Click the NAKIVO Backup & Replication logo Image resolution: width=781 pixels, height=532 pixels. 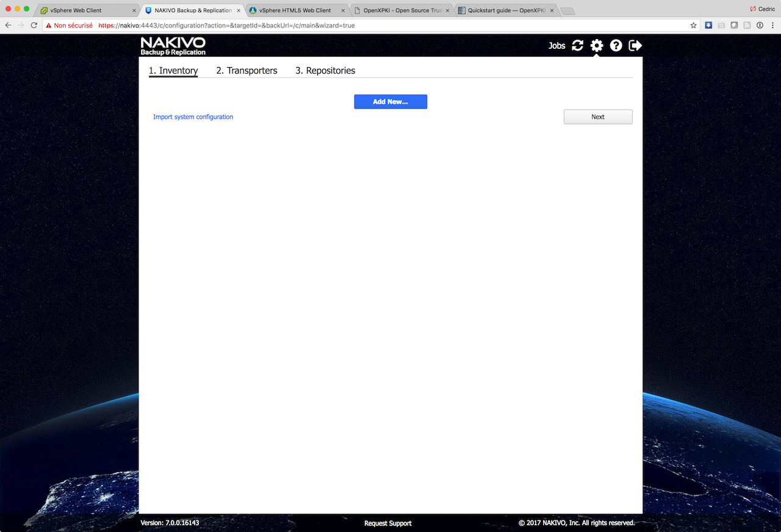[173, 46]
